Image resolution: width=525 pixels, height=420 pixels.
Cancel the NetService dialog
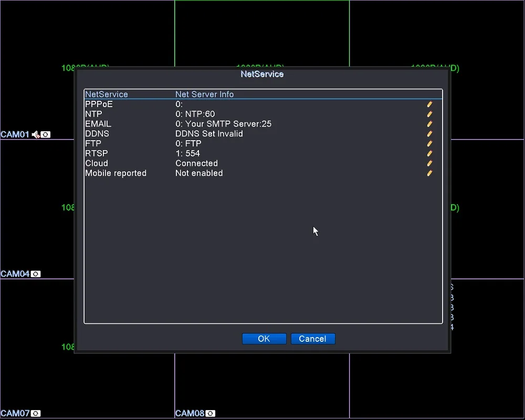pyautogui.click(x=313, y=339)
